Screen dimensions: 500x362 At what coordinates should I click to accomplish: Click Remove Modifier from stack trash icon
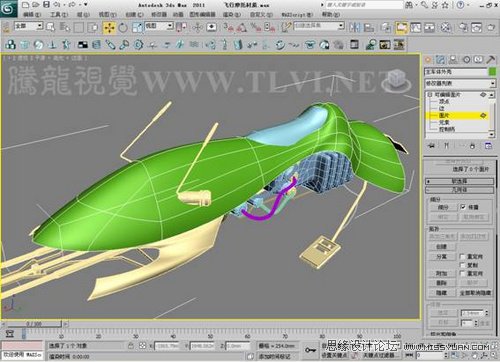[472, 146]
